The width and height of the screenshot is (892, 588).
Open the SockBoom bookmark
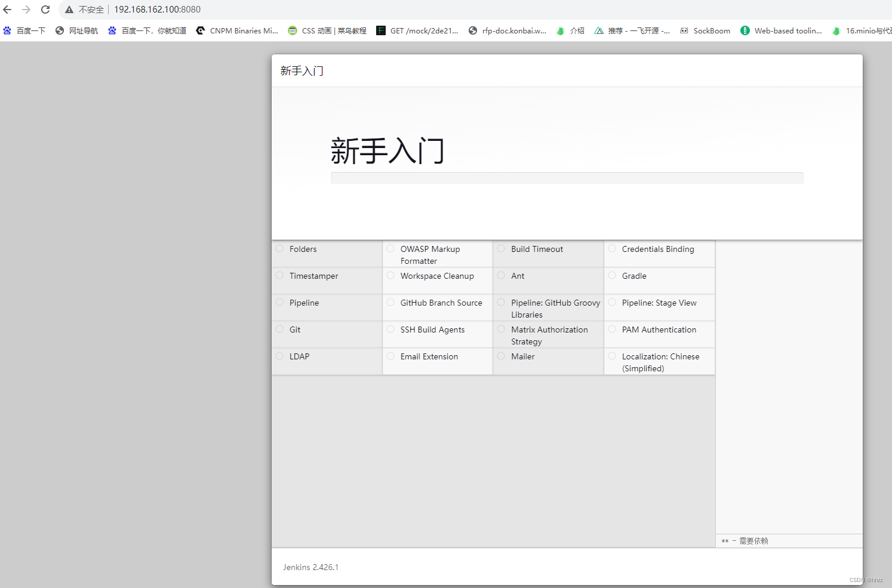705,30
